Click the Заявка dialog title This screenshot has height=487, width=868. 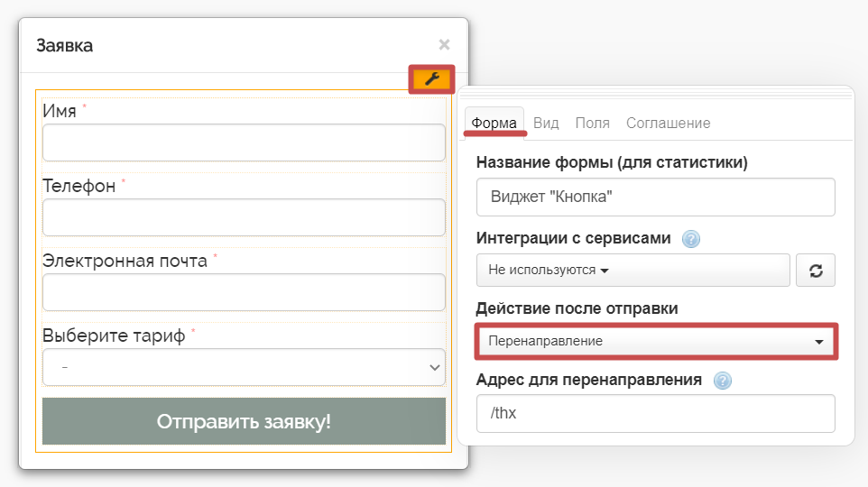click(x=65, y=45)
